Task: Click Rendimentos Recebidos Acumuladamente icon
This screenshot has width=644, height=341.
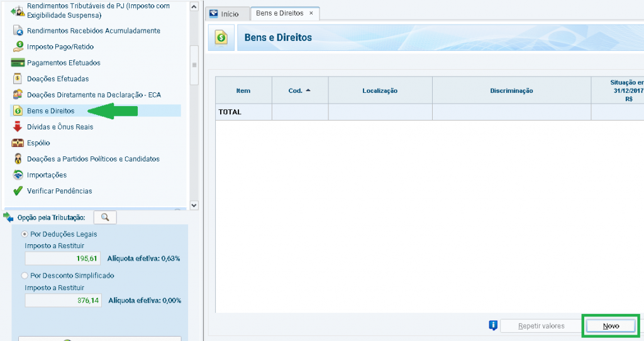Action: point(18,31)
